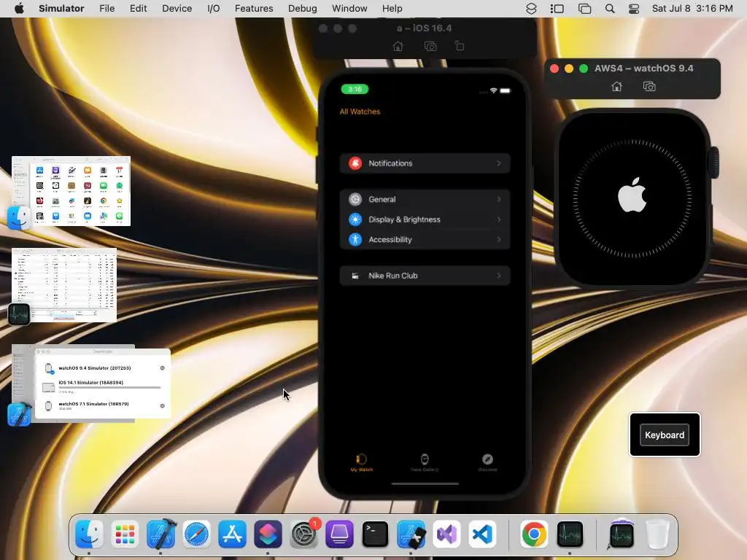Open Accessibility settings row
Image resolution: width=747 pixels, height=560 pixels.
425,239
